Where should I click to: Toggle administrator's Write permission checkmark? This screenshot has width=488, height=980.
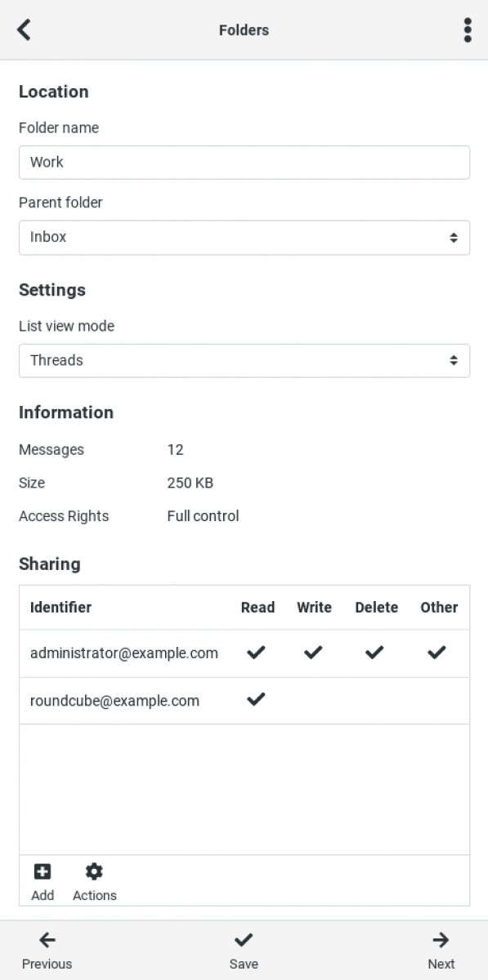point(313,653)
